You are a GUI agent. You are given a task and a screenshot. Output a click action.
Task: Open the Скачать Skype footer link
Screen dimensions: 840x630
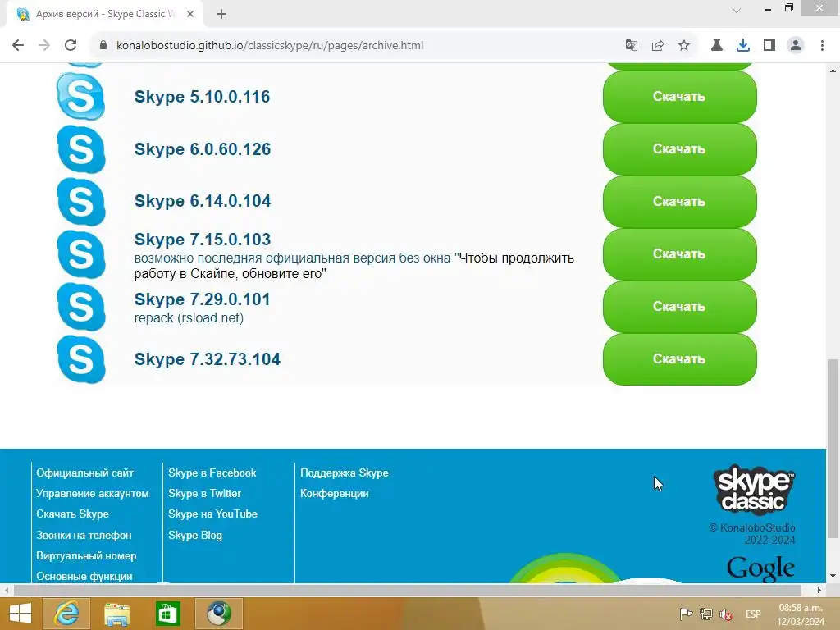tap(72, 514)
